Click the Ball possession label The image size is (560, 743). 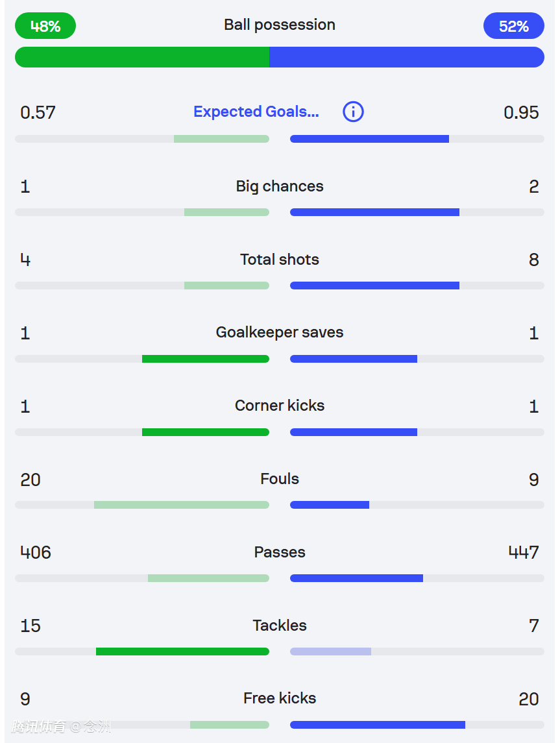point(280,25)
